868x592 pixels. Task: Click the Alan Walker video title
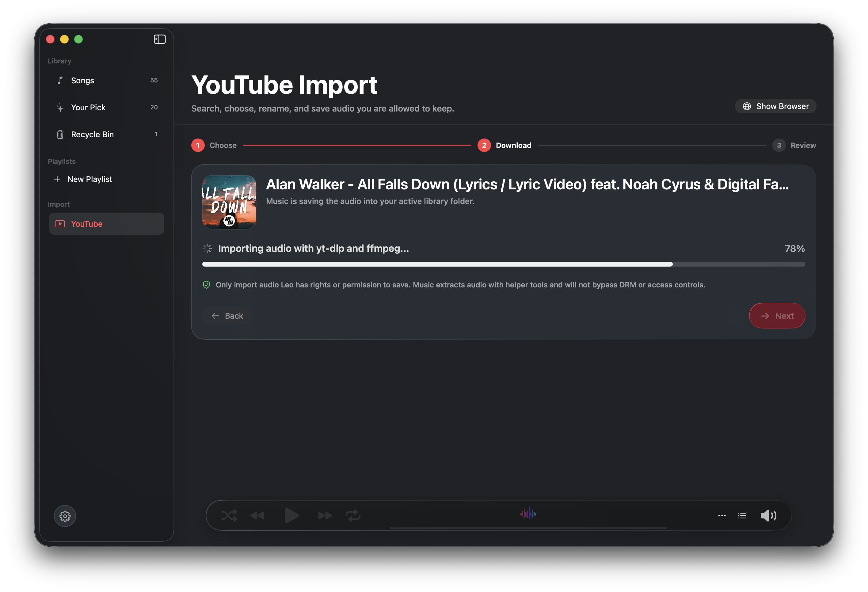[x=527, y=184]
